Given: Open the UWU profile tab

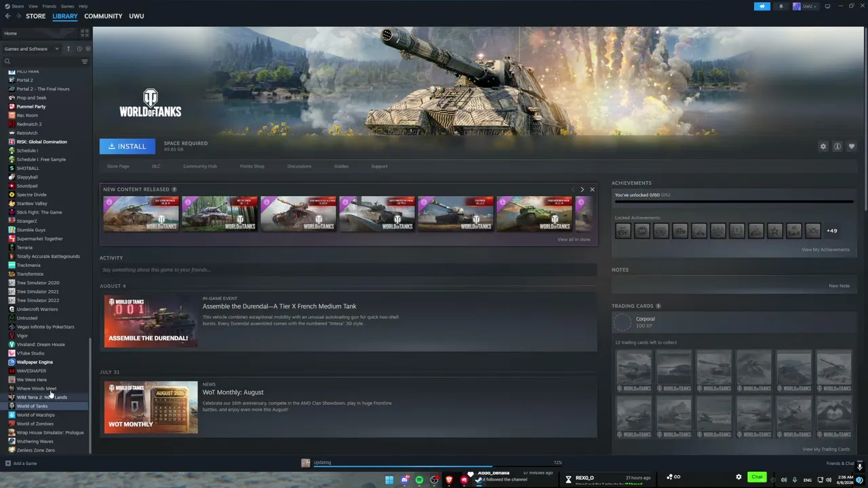Looking at the screenshot, I should point(136,16).
